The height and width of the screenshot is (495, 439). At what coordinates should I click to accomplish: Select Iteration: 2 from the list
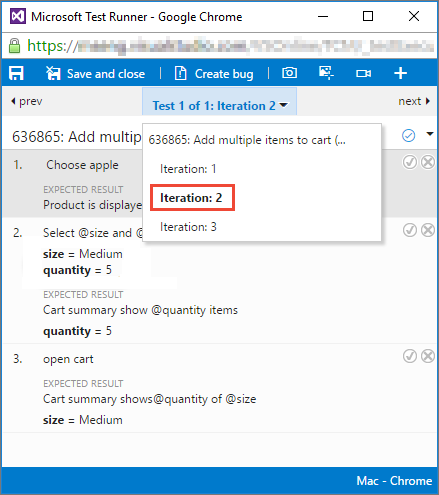[x=191, y=198]
